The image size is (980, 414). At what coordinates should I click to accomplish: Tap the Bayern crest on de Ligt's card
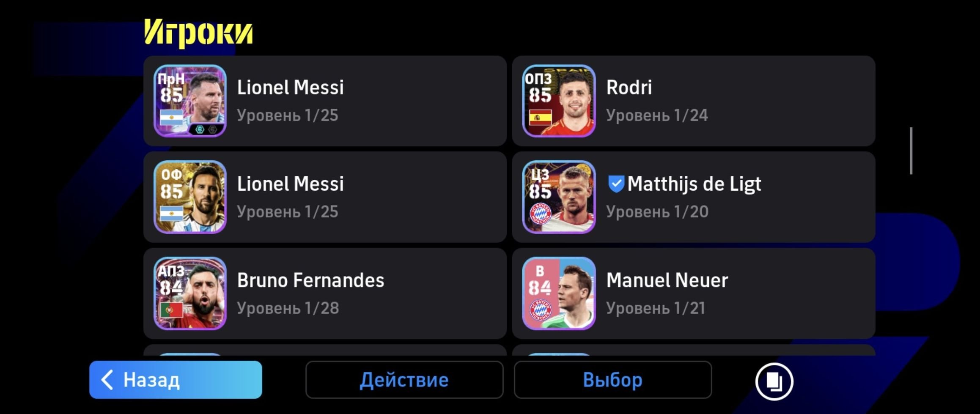point(540,214)
